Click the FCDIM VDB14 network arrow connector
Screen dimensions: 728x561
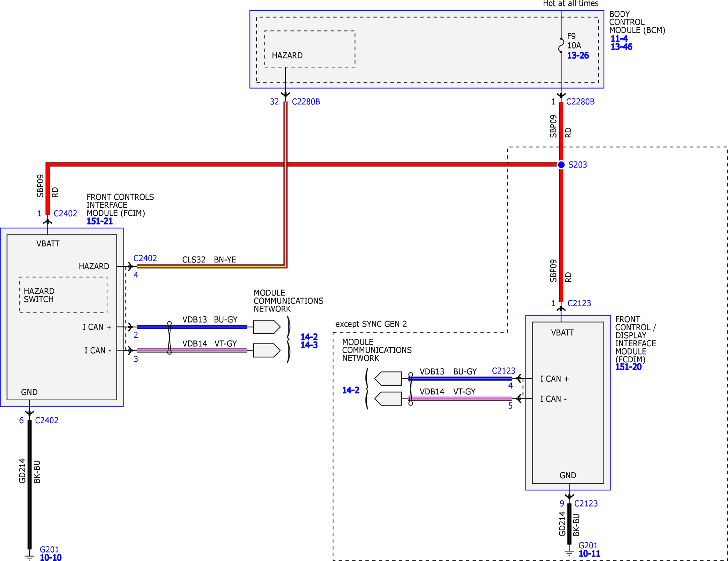(388, 399)
